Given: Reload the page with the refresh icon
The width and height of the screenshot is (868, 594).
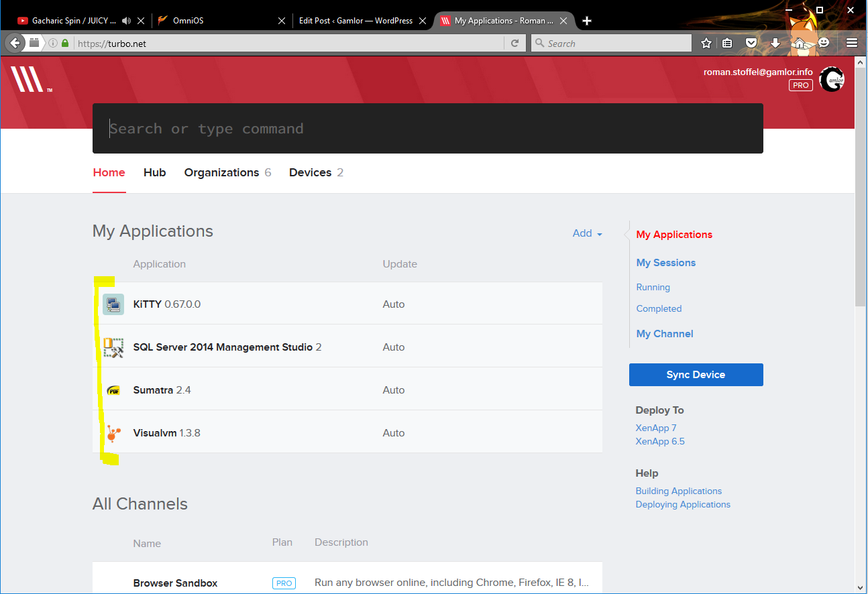Looking at the screenshot, I should (514, 43).
